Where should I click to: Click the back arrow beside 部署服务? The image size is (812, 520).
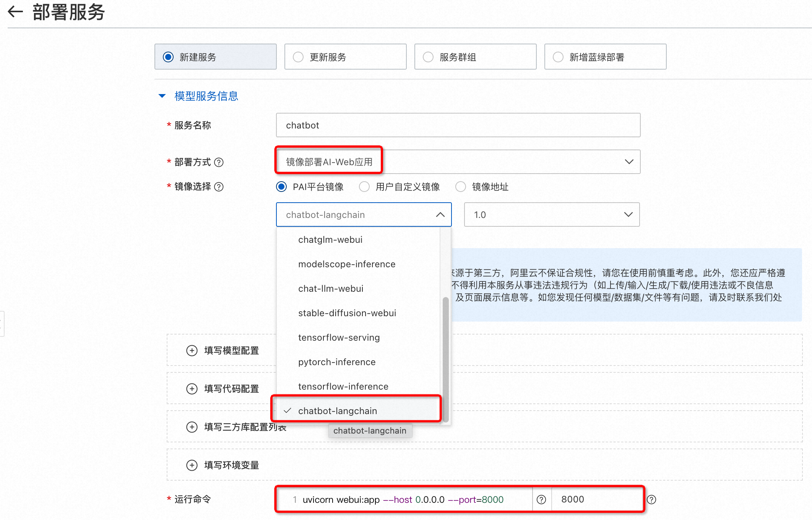tap(15, 12)
